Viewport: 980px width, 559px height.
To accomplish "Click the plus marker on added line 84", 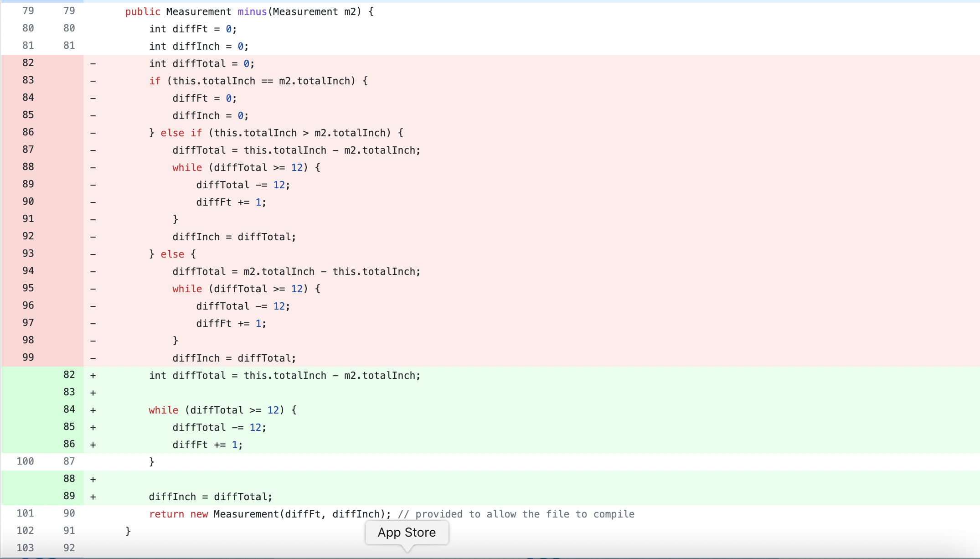I will (x=93, y=410).
